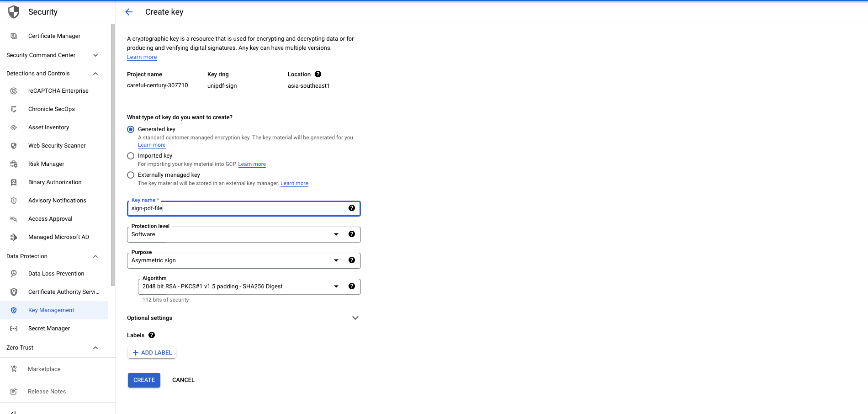Choose the Externally managed key radio
This screenshot has height=414, width=868.
coord(131,175)
